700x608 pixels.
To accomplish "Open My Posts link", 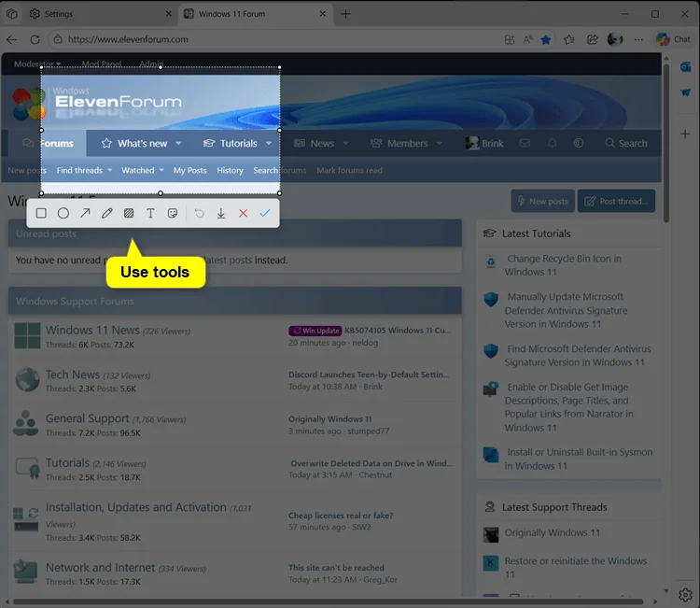I will [x=189, y=170].
